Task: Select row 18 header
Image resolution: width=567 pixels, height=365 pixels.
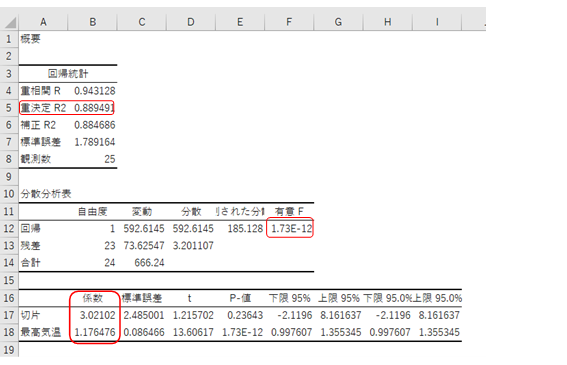Action: (x=9, y=332)
